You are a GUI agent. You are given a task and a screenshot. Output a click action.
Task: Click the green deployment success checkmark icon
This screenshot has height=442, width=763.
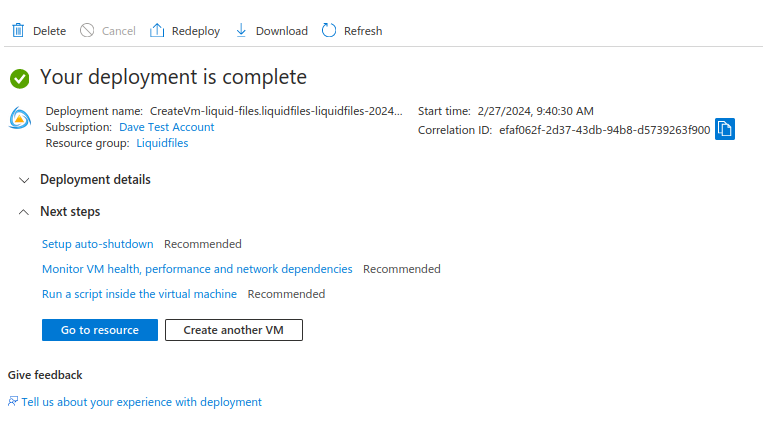pyautogui.click(x=19, y=78)
